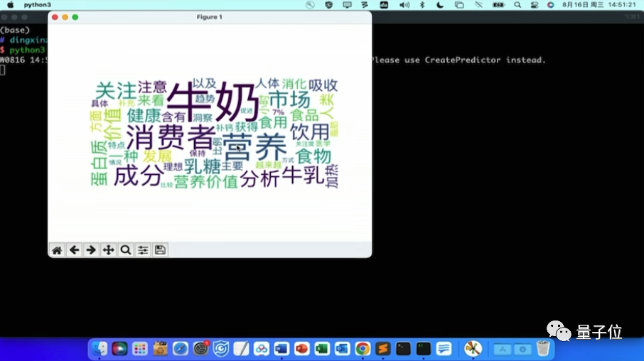Go forward to the next plot view
The width and height of the screenshot is (644, 361).
(x=91, y=250)
